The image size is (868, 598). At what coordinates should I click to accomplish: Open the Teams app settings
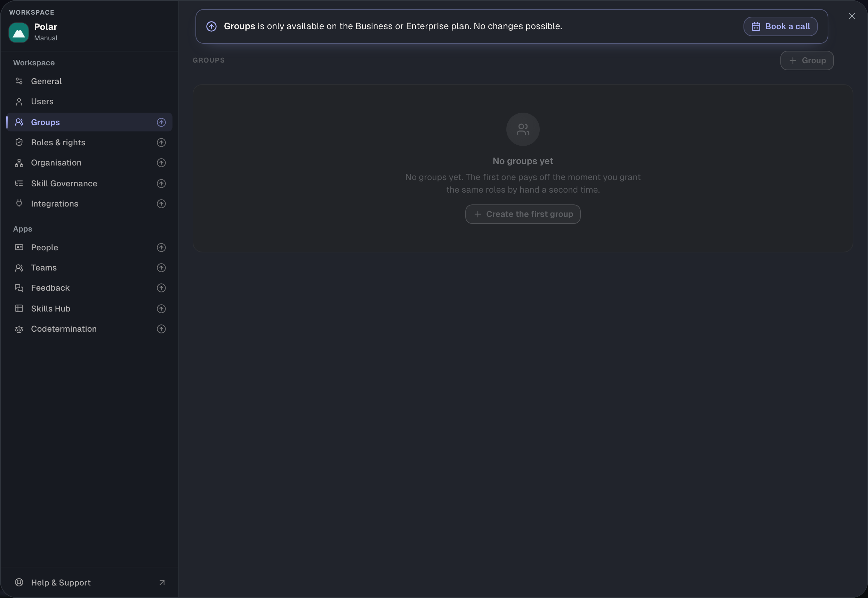point(90,268)
